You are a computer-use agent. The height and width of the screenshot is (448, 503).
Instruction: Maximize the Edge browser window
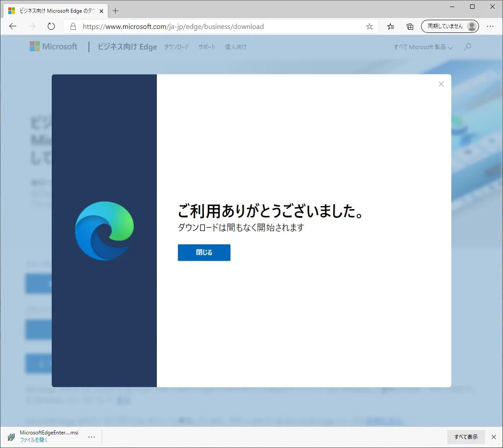point(472,7)
